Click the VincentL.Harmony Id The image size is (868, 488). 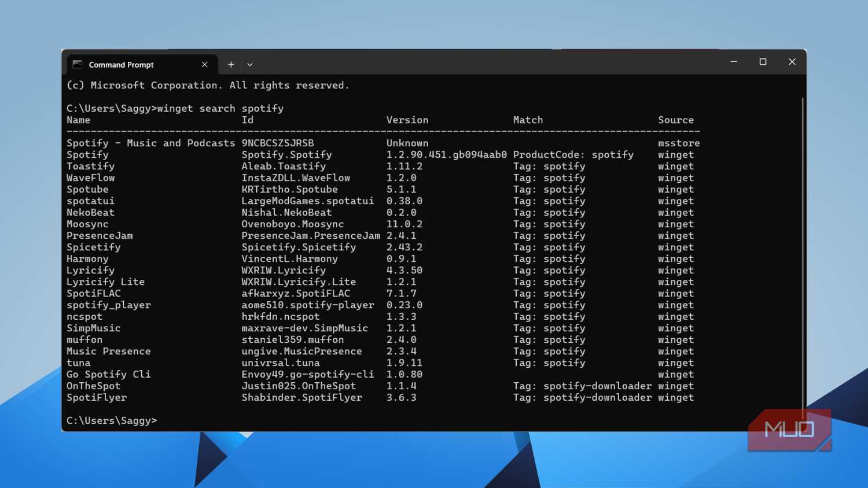pyautogui.click(x=290, y=258)
